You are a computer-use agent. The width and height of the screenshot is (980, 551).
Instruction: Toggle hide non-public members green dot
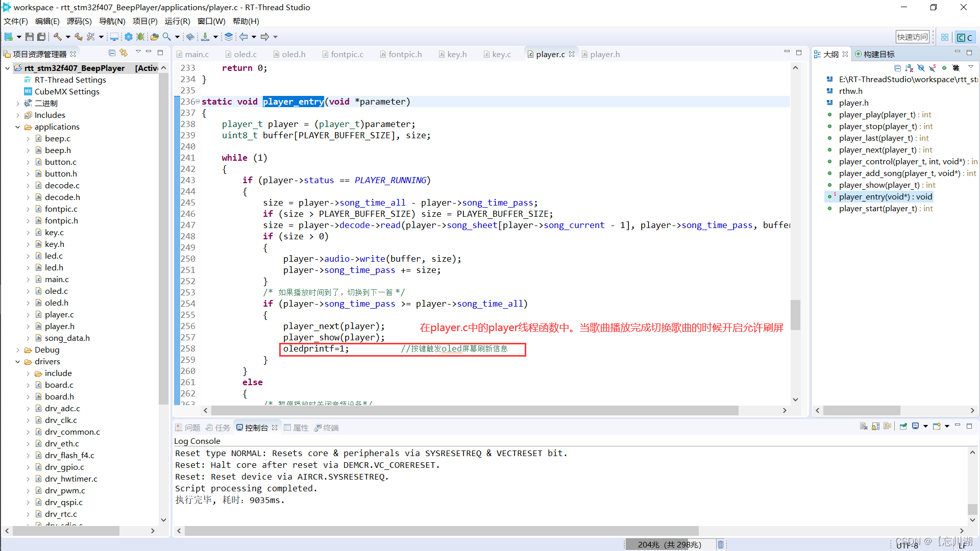(944, 68)
